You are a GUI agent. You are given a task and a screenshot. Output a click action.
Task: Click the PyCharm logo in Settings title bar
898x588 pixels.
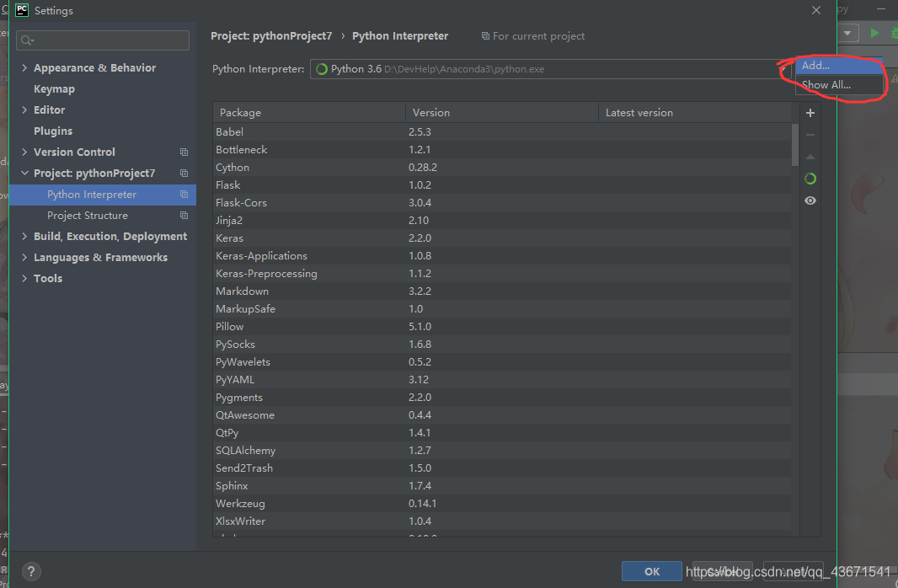pos(22,10)
